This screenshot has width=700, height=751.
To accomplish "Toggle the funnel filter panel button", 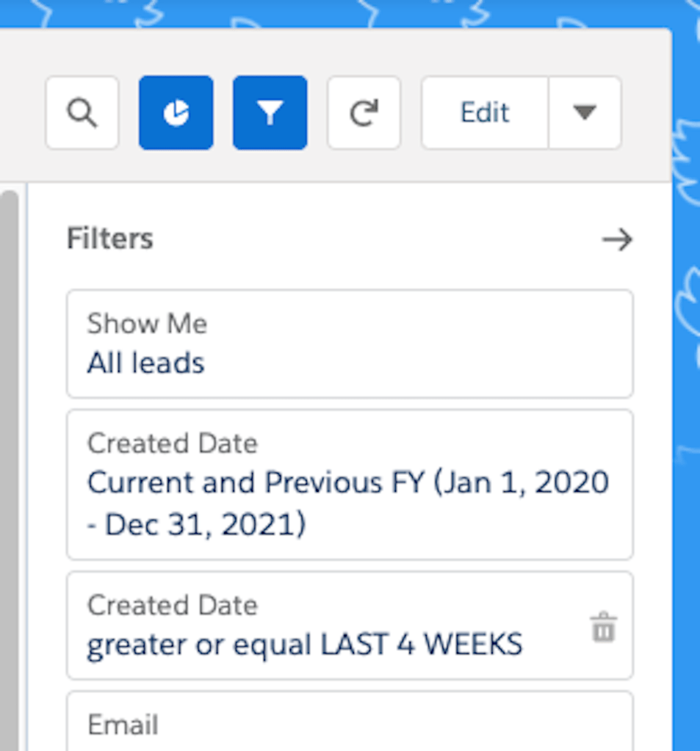I will [x=270, y=113].
